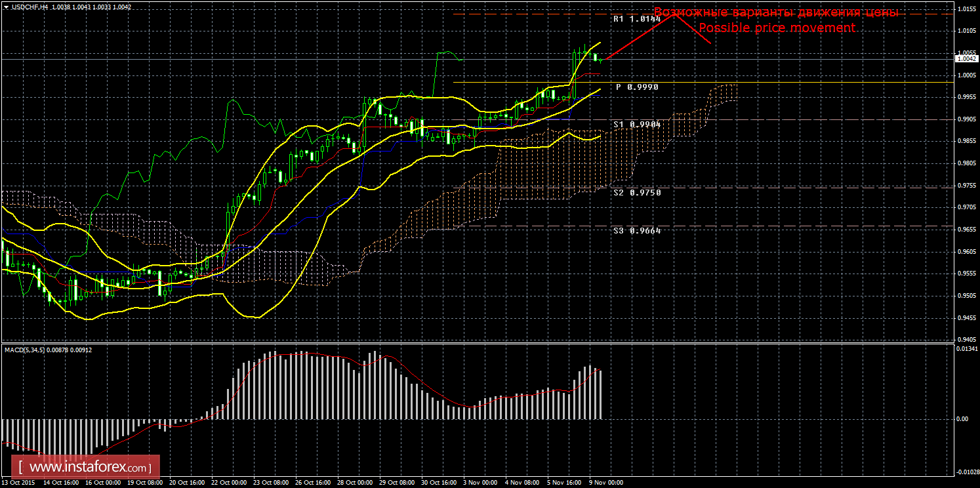Click the 0.9405 price axis label

[967, 340]
